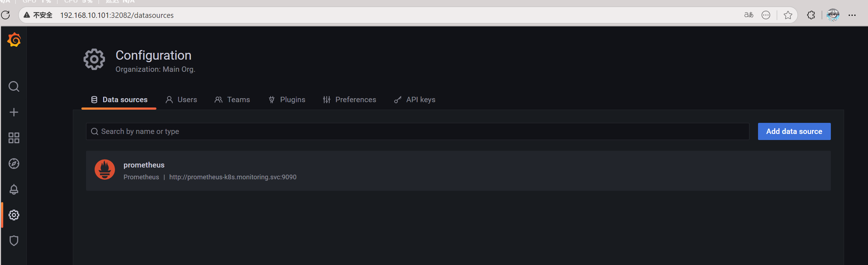Open the Grafana home logo
The image size is (868, 265).
(x=14, y=40)
